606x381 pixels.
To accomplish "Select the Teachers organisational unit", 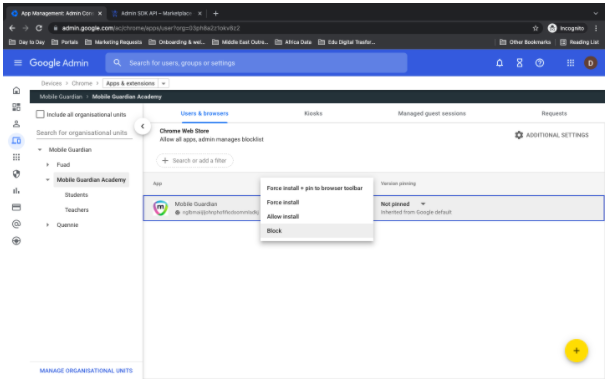I will tap(77, 210).
